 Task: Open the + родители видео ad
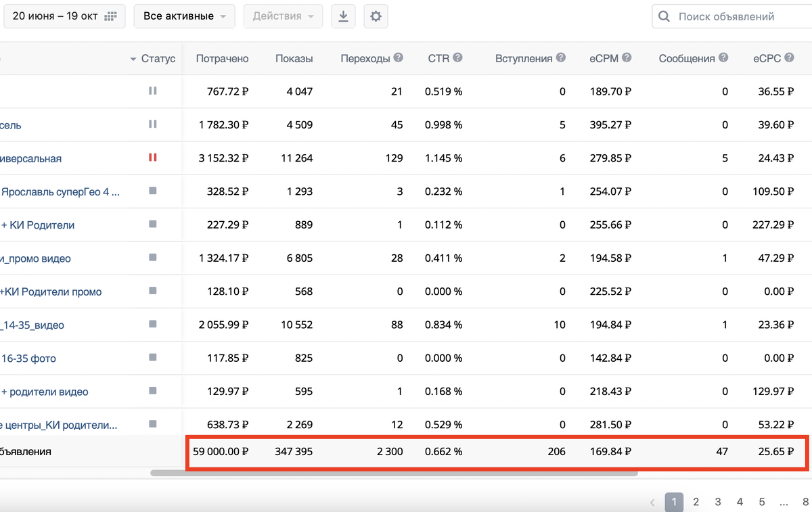[x=44, y=392]
